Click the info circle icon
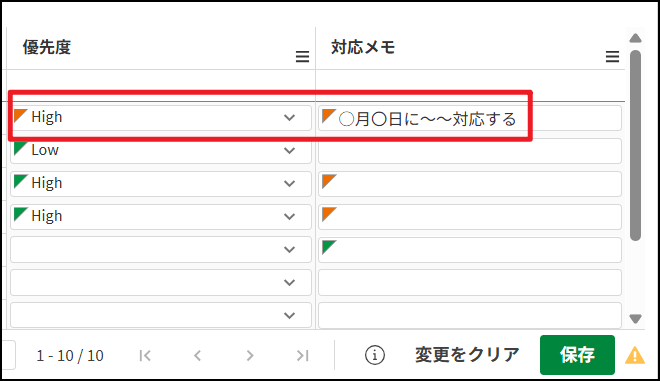Screen dimensions: 660x381 (x=375, y=355)
